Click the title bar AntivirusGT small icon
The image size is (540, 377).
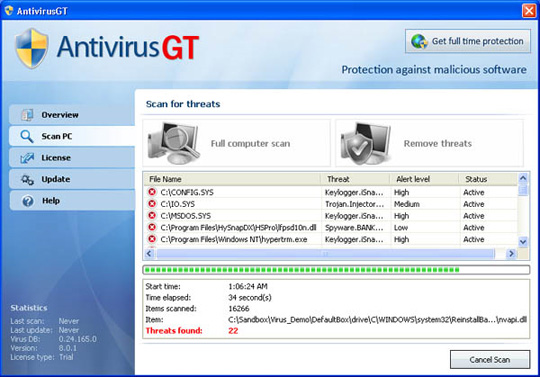(x=9, y=11)
